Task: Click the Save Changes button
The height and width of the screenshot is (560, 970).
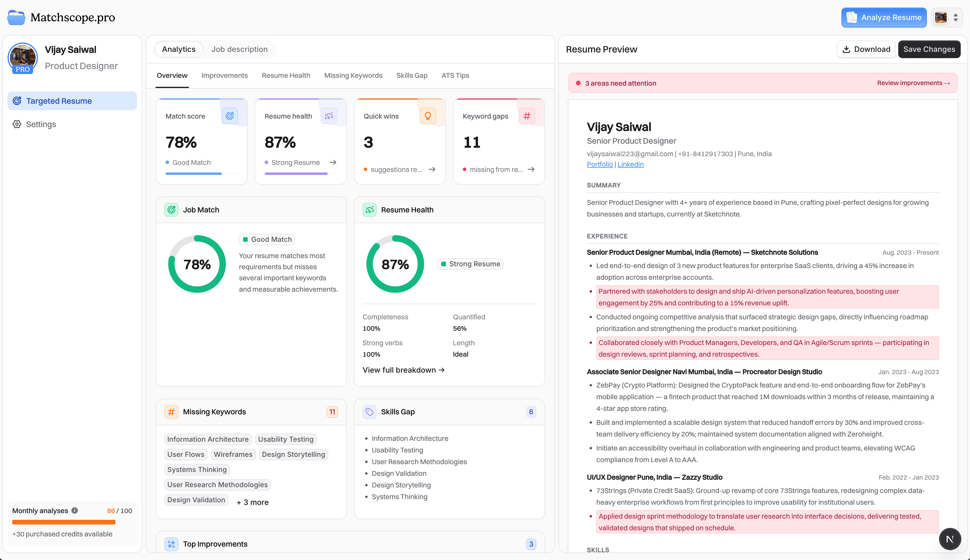Action: click(x=929, y=49)
